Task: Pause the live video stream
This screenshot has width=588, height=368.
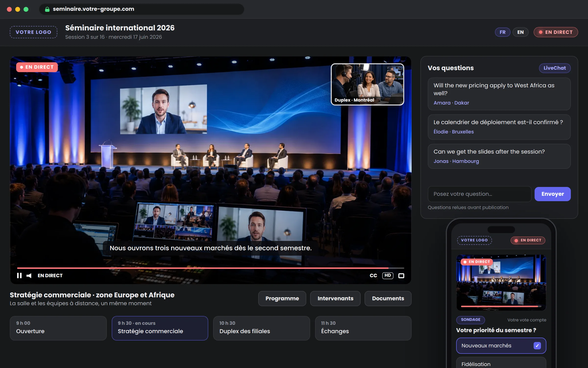Action: click(x=19, y=276)
